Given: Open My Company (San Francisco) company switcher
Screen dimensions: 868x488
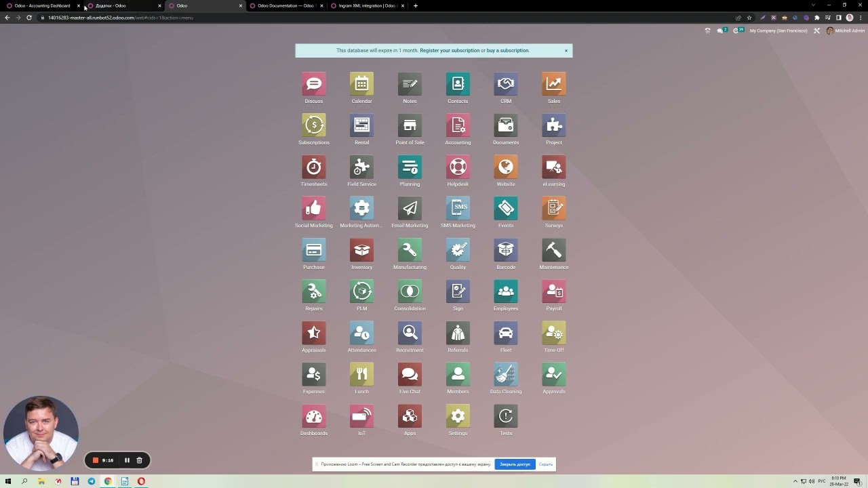Looking at the screenshot, I should click(778, 30).
